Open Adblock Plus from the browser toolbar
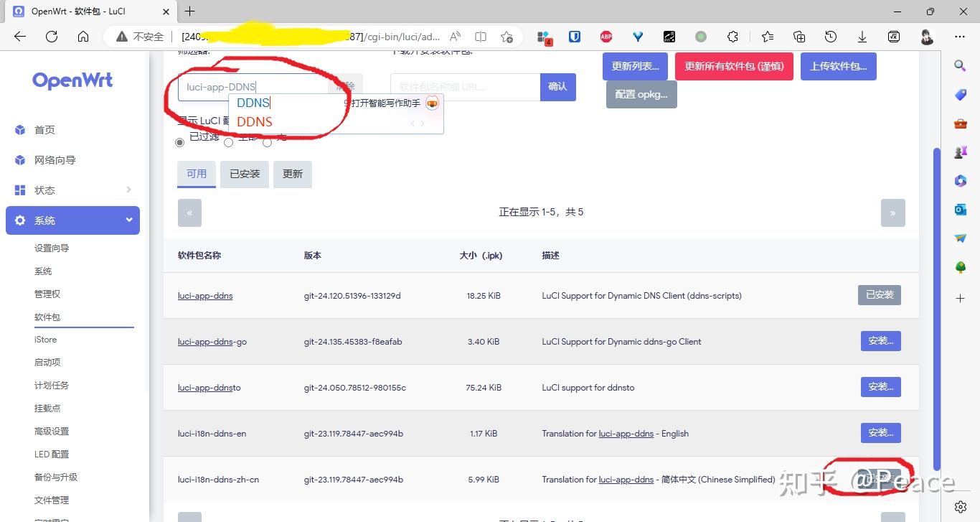Screen dimensions: 980x522 pos(606,36)
